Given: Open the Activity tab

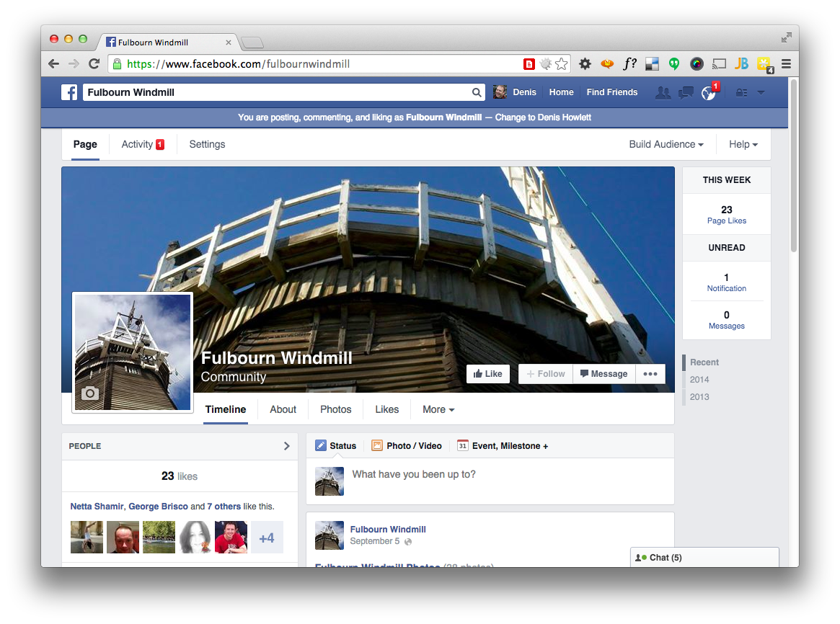Looking at the screenshot, I should 143,145.
